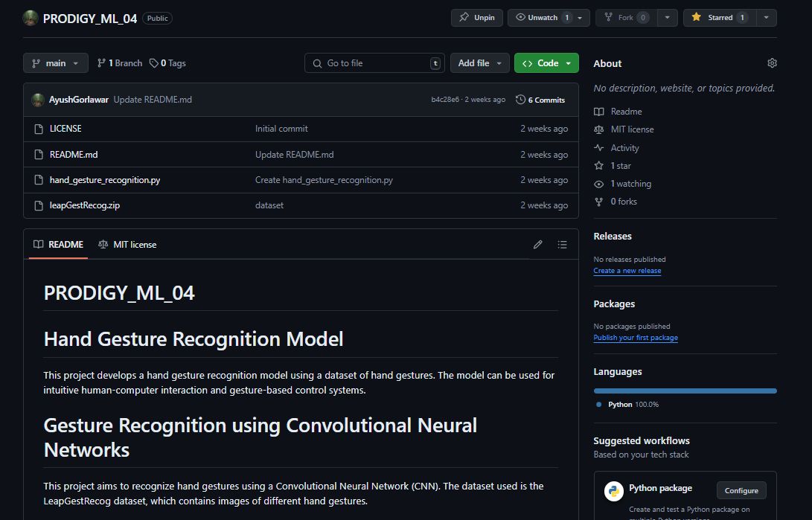The width and height of the screenshot is (812, 520).
Task: Click the tag icon next to Tags
Action: click(153, 63)
